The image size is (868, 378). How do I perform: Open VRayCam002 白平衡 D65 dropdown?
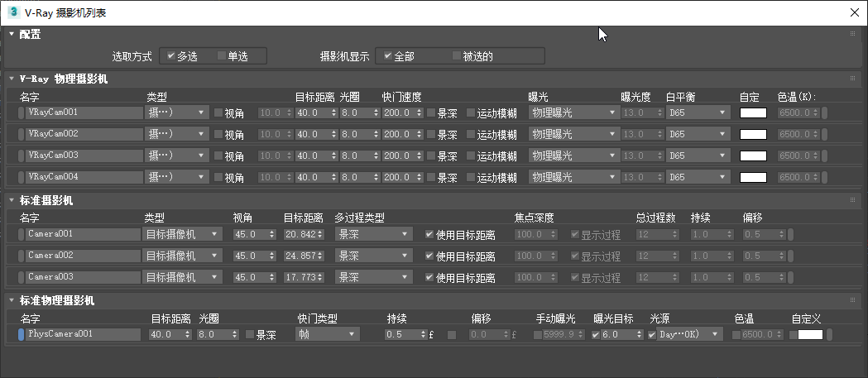pos(698,135)
